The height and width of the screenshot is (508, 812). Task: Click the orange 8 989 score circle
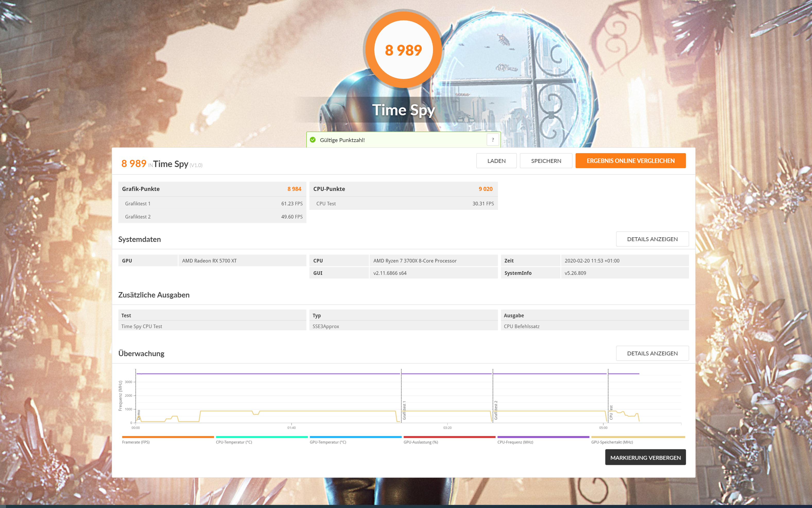(403, 50)
